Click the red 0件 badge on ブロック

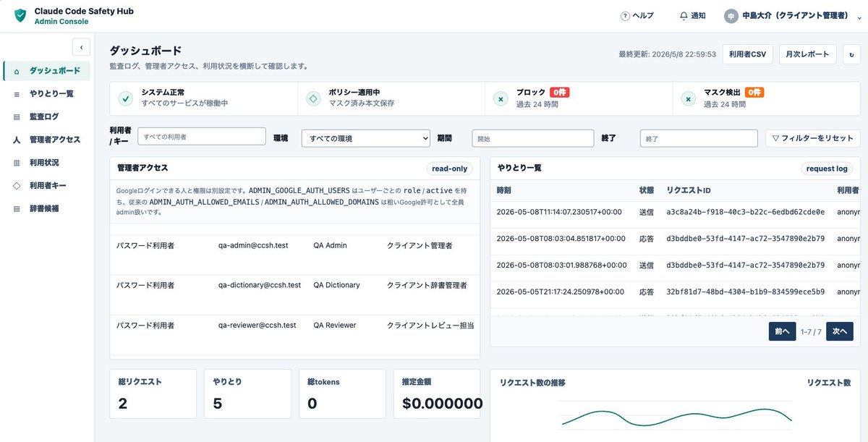point(560,93)
